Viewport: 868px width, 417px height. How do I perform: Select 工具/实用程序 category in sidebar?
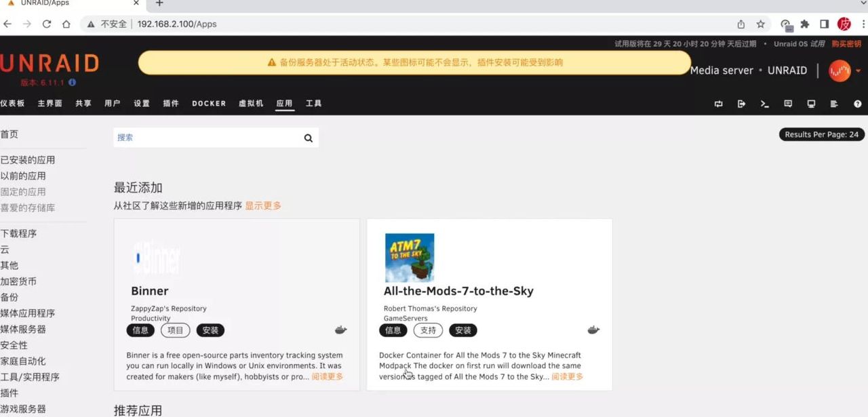point(30,377)
